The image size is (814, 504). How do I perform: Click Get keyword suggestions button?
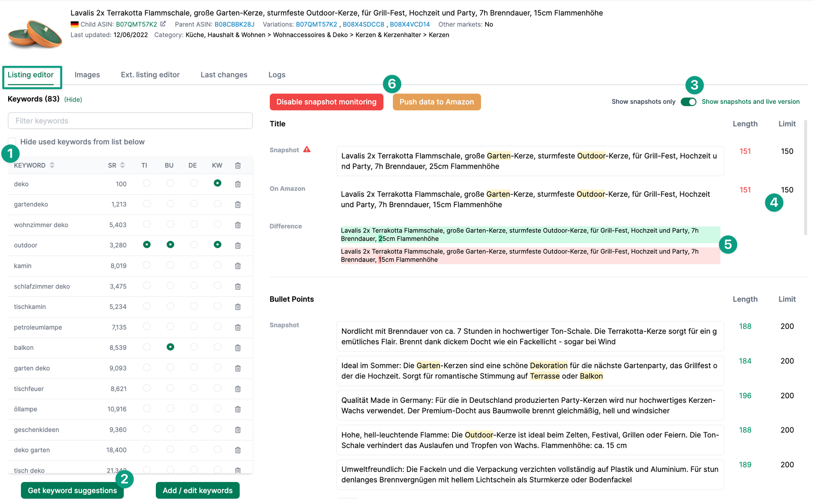[72, 491]
